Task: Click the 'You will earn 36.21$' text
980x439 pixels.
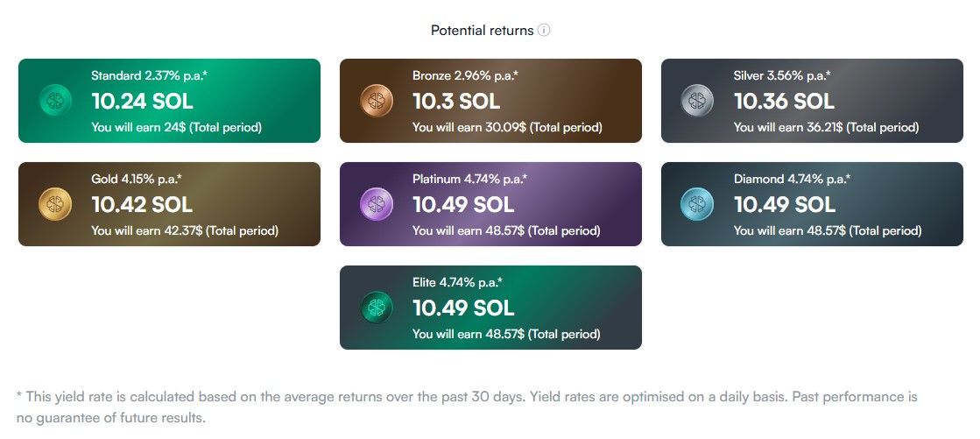Action: tap(788, 128)
